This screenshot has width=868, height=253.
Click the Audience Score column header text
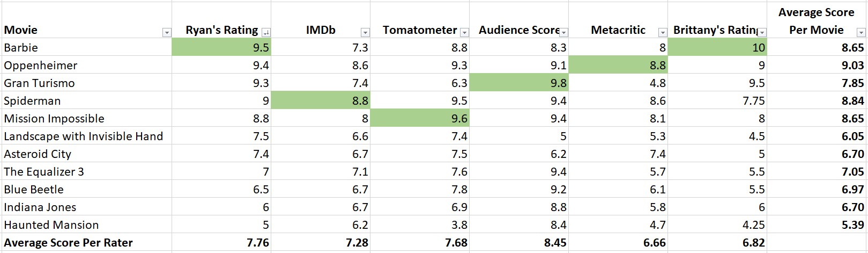coord(517,30)
